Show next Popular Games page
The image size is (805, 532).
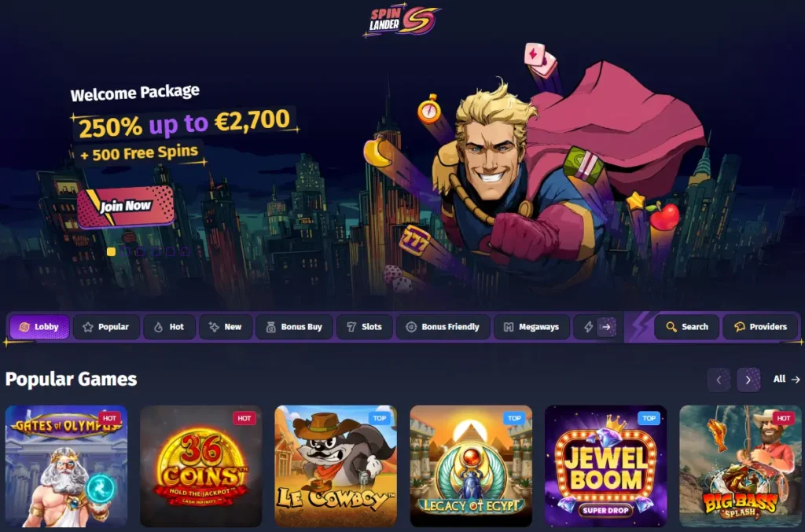pos(748,380)
